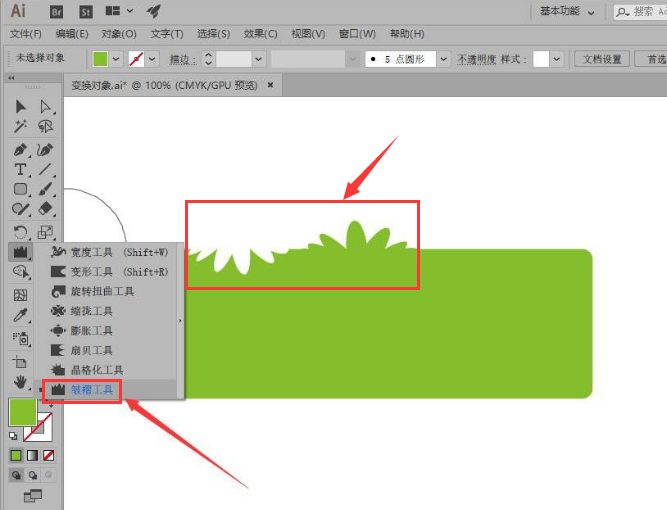Activate the Direct Selection tool
This screenshot has height=510, width=667.
(45, 107)
